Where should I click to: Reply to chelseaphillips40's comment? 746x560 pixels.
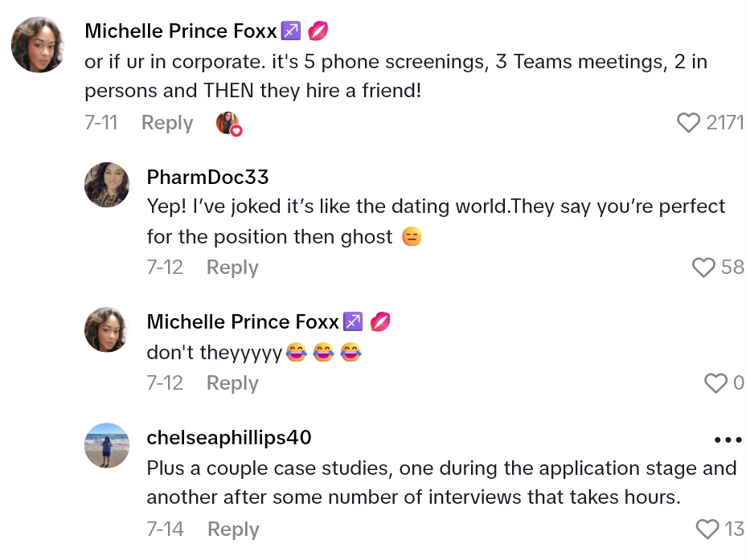click(x=232, y=529)
